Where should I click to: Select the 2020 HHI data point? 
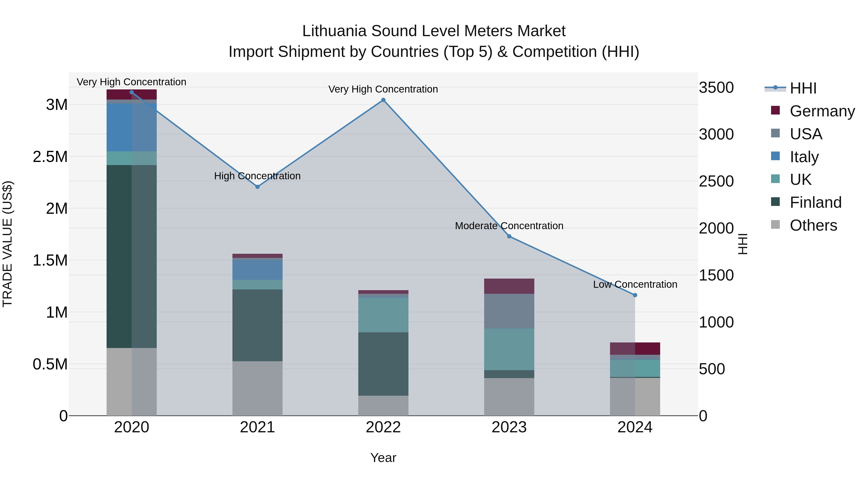pyautogui.click(x=132, y=92)
